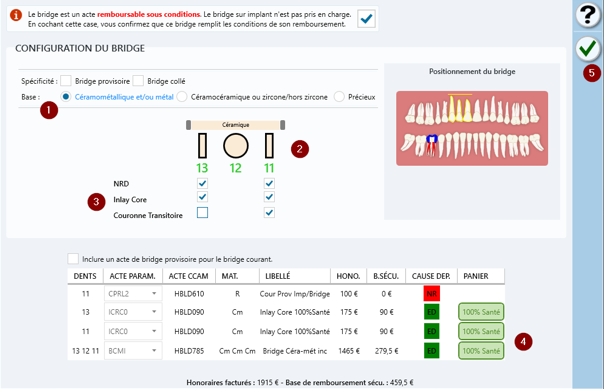Open ICRC0 dropdown for tooth 13
Screen dimensions: 606x389
(x=133, y=312)
